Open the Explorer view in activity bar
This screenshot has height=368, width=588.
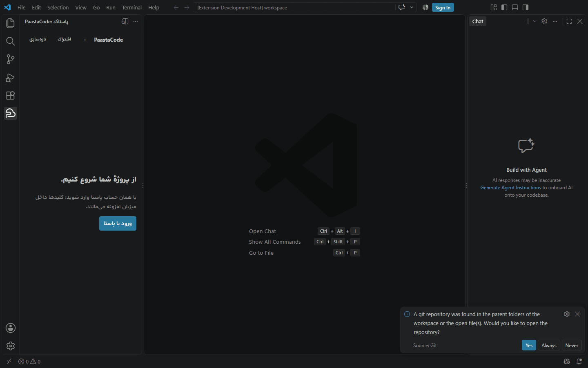(x=11, y=23)
